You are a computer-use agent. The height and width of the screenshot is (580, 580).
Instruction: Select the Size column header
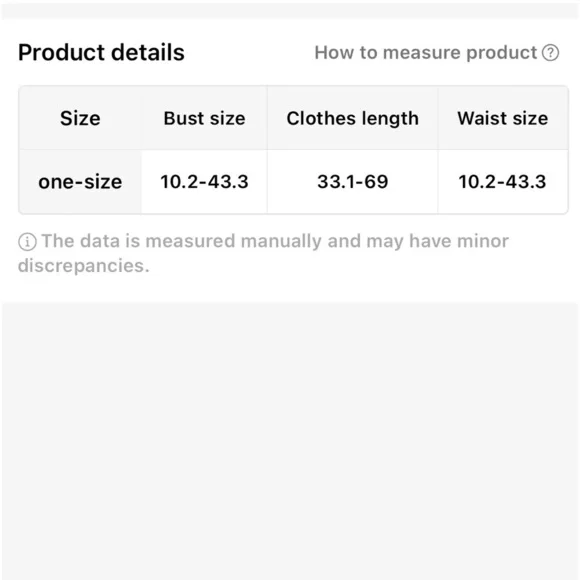(80, 118)
